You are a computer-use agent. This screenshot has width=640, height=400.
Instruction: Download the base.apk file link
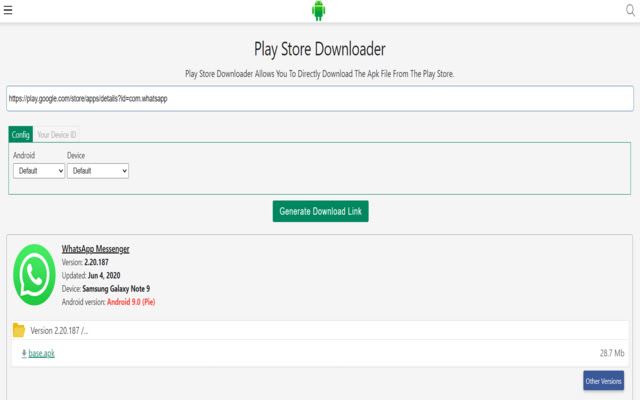click(x=41, y=353)
